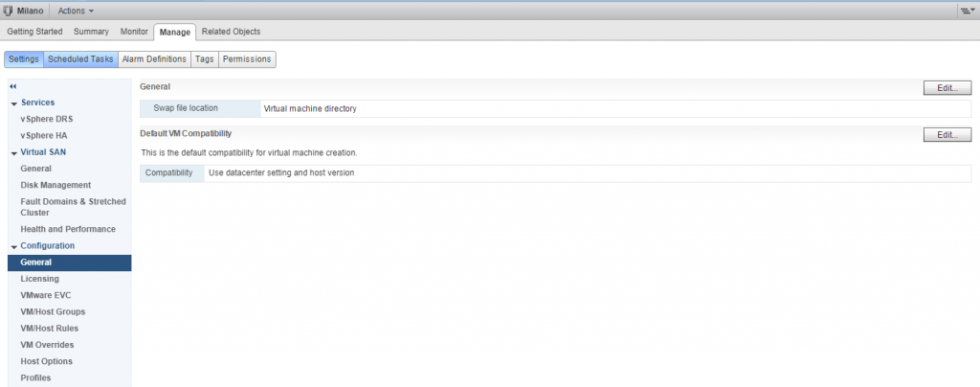The height and width of the screenshot is (387, 980).
Task: Select the Manage tab
Action: [175, 32]
